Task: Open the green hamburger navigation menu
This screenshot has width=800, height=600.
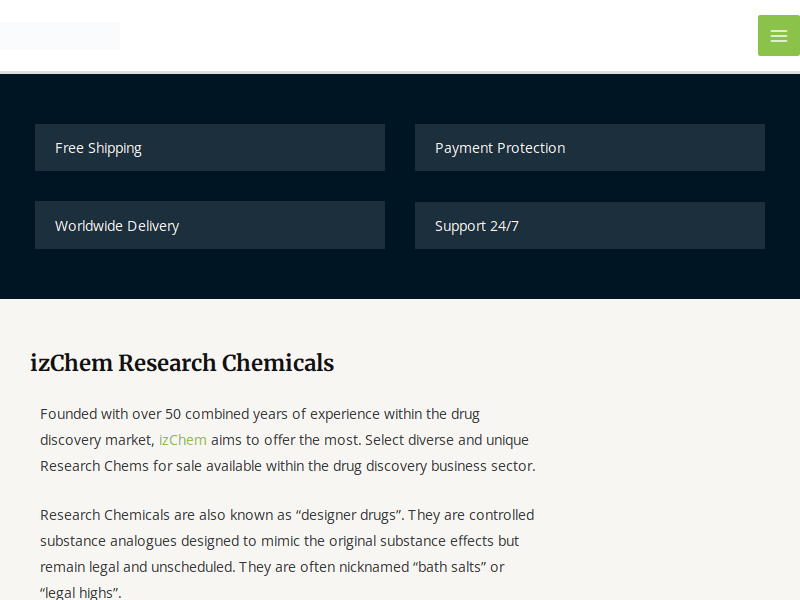Action: click(x=778, y=35)
